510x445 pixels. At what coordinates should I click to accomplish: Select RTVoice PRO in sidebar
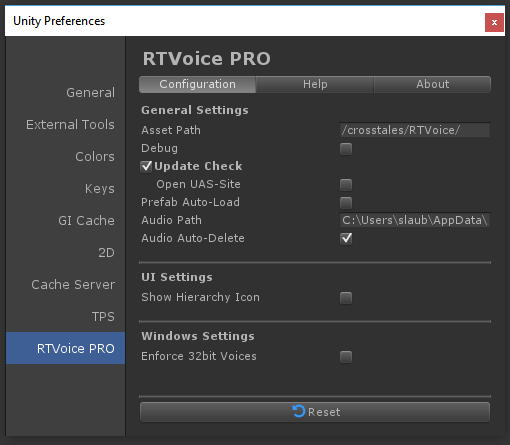point(65,348)
